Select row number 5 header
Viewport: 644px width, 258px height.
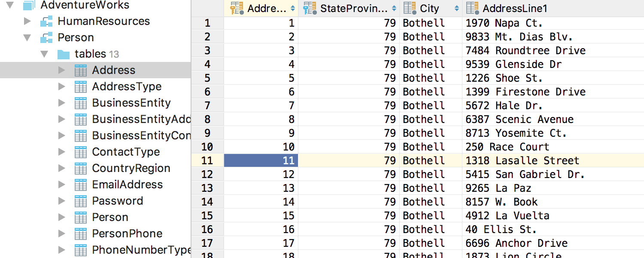[x=207, y=78]
